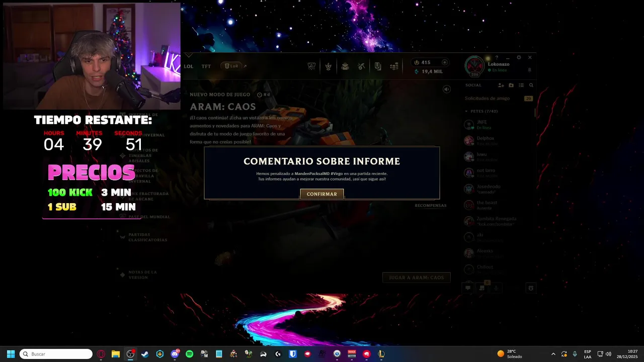Open File Explorer from taskbar
Viewport: 644px width, 362px height.
116,354
